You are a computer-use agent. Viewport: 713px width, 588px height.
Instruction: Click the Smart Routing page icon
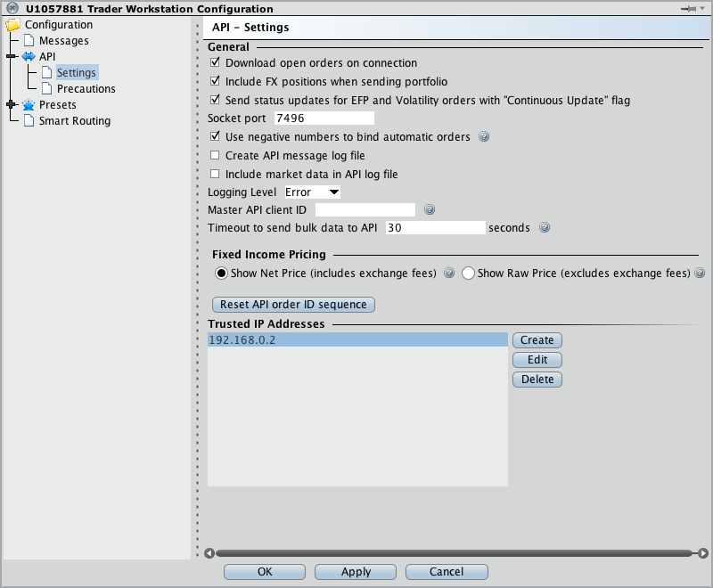[x=29, y=120]
